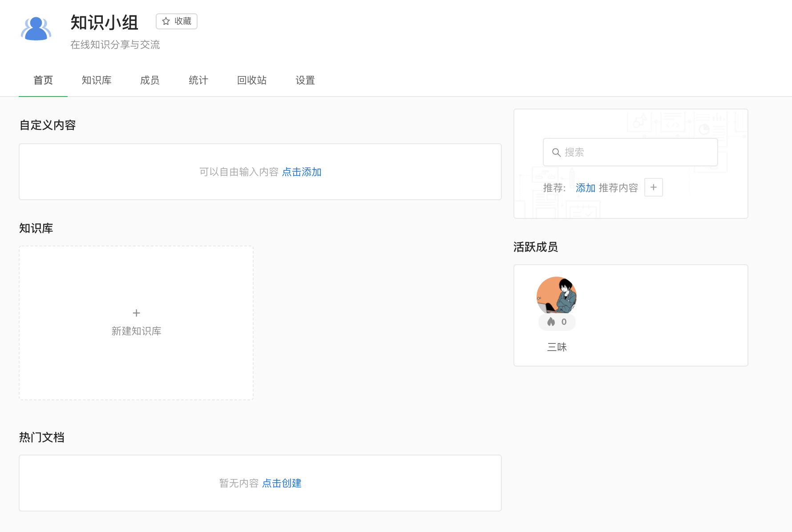The image size is (792, 532).
Task: Click the 活跃成员 section heading
Action: click(536, 247)
